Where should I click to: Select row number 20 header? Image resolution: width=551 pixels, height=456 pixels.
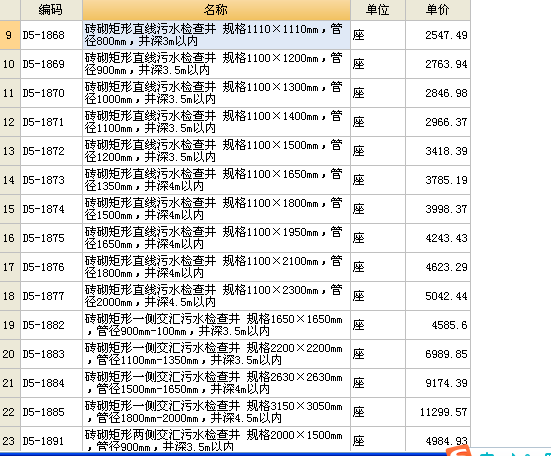point(10,354)
